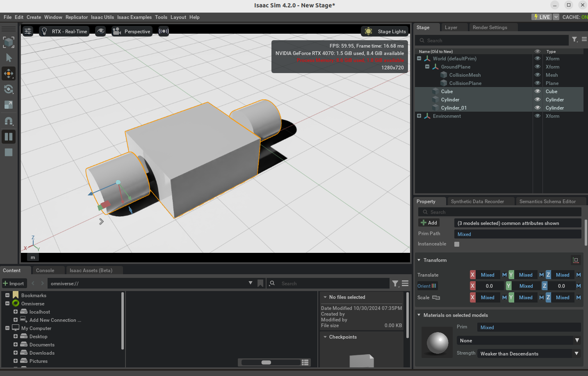Toggle visibility of CollisionPlane
The height and width of the screenshot is (376, 588).
pyautogui.click(x=538, y=83)
